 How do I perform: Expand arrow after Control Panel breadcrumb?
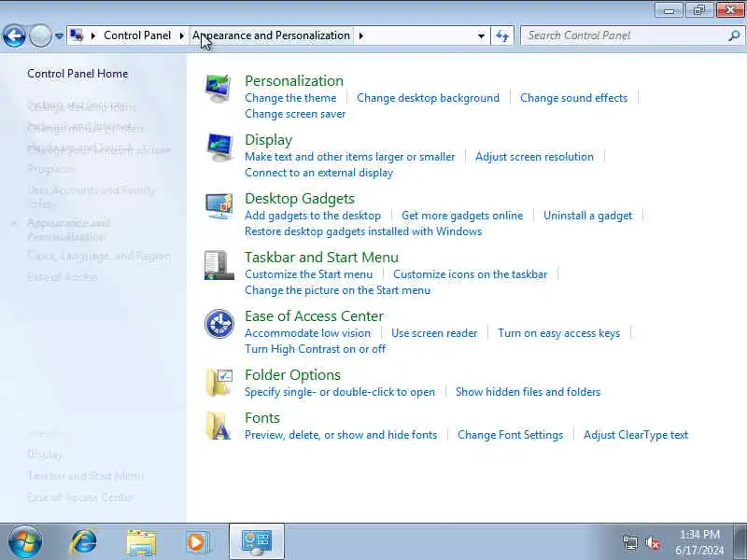[x=181, y=35]
